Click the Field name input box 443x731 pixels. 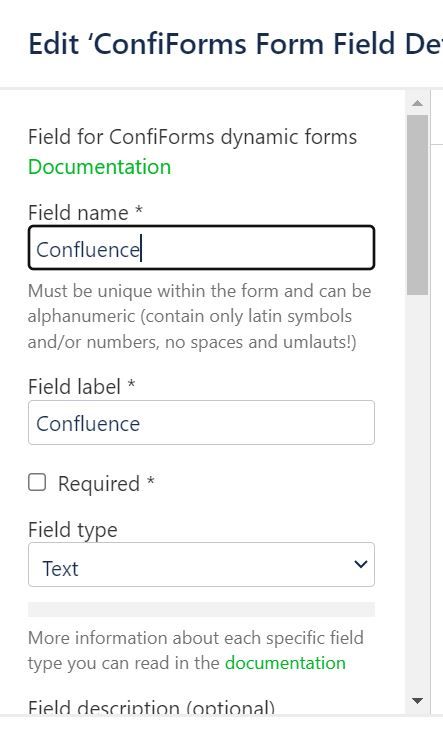coord(201,248)
